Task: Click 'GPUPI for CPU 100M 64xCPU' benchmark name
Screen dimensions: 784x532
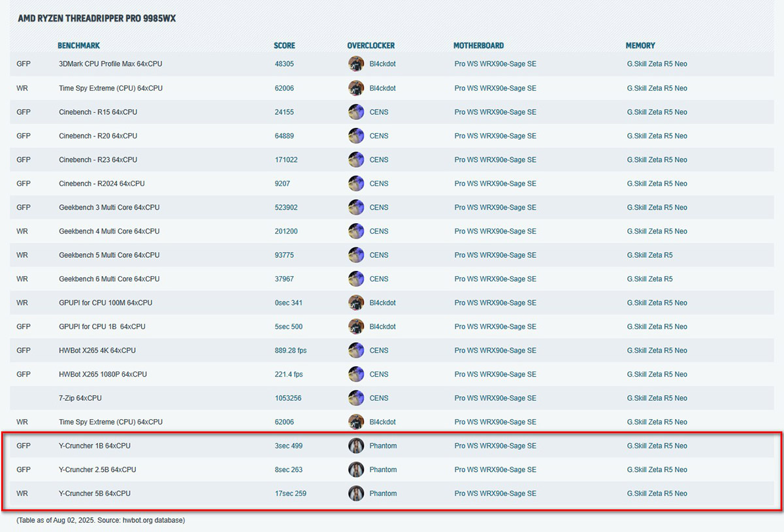Action: click(105, 302)
